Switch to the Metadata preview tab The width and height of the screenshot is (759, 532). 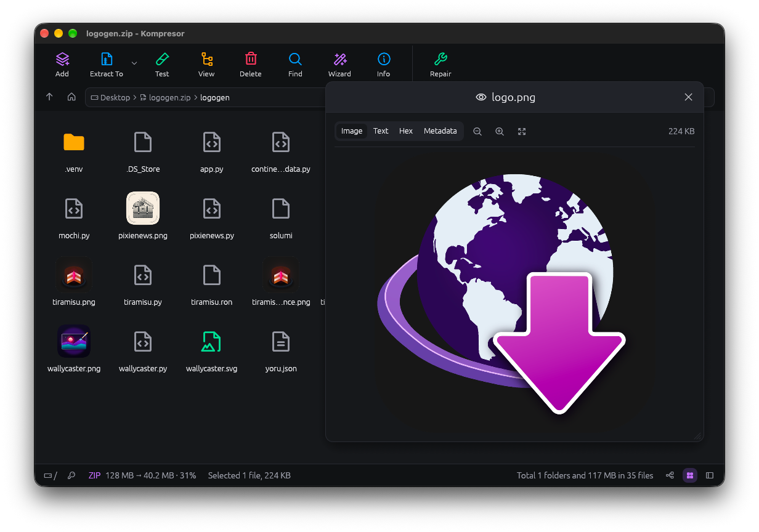[x=440, y=131]
